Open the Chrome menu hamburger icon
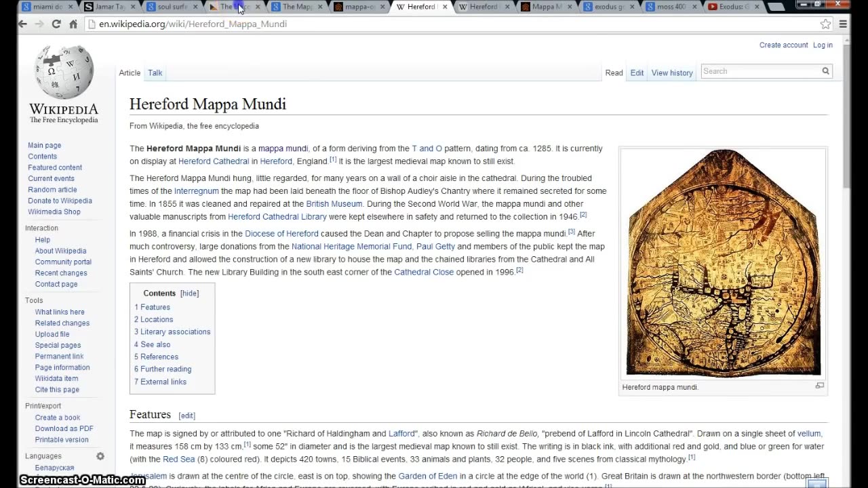Viewport: 868px width, 488px height. pyautogui.click(x=843, y=24)
